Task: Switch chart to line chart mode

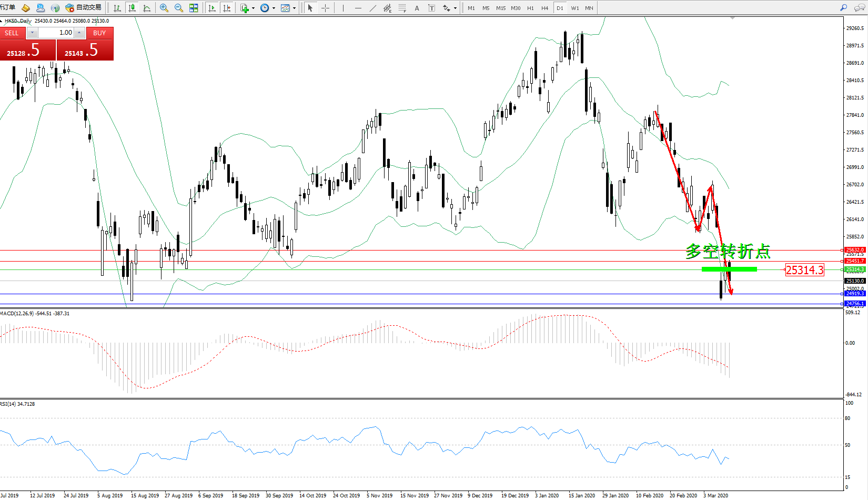Action: pos(147,8)
